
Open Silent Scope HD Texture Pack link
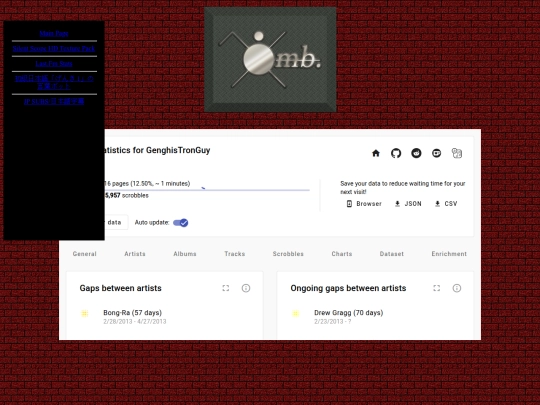(54, 49)
